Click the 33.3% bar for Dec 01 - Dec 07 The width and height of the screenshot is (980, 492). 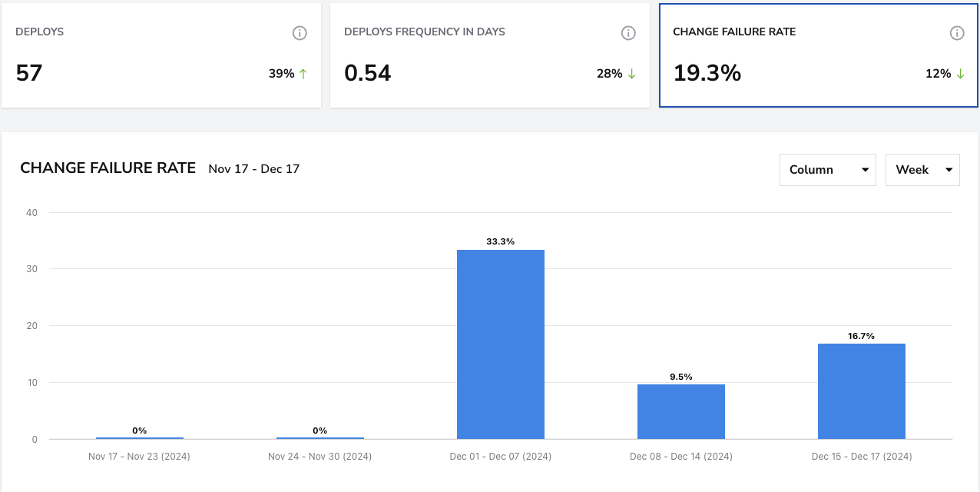click(501, 344)
